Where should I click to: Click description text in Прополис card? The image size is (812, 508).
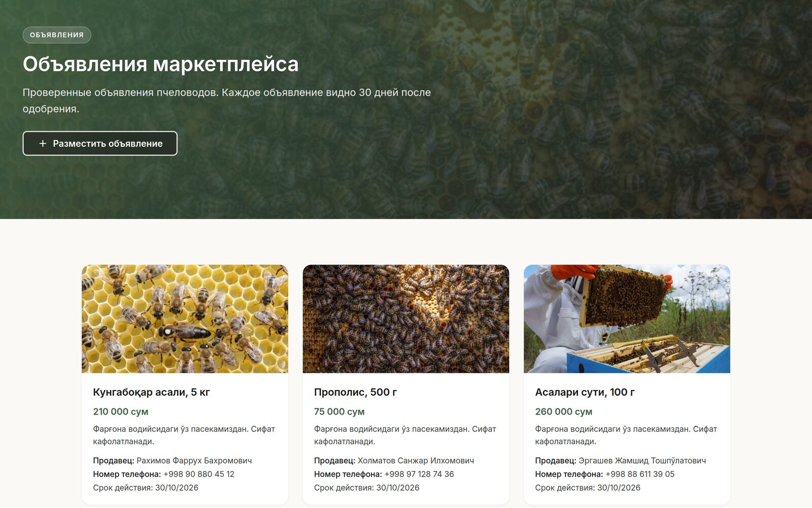click(405, 435)
